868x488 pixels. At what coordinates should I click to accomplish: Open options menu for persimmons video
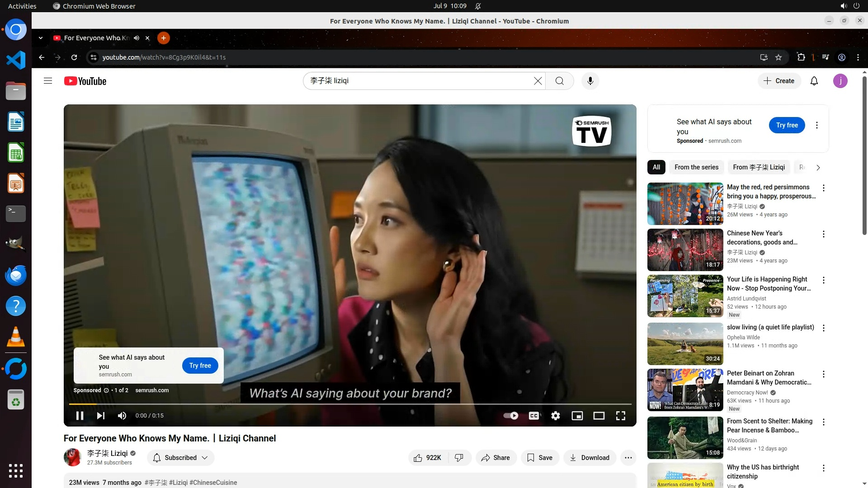coord(824,188)
